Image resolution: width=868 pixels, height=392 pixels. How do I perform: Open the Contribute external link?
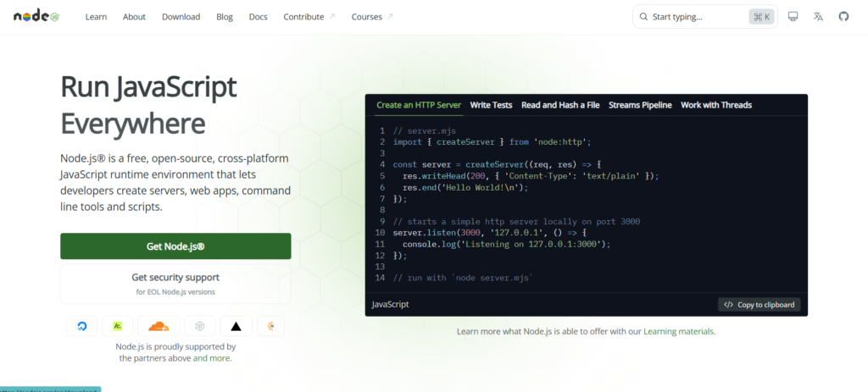[x=309, y=17]
